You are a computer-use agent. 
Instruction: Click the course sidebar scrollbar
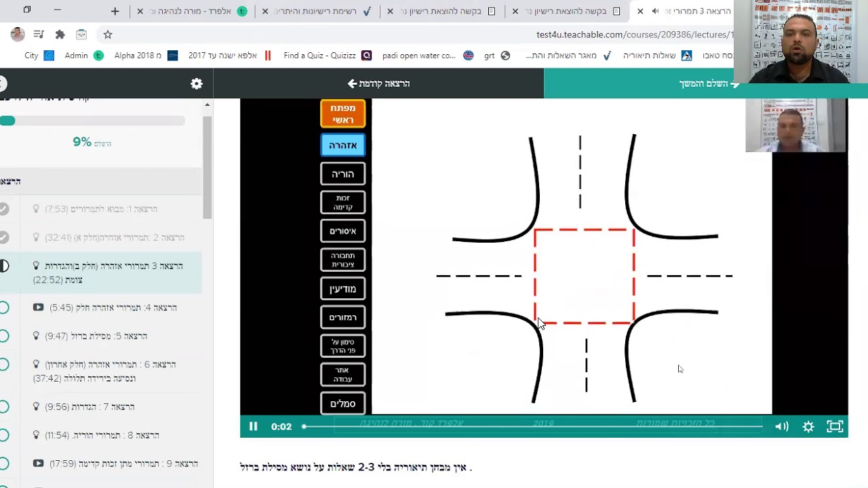[208, 167]
